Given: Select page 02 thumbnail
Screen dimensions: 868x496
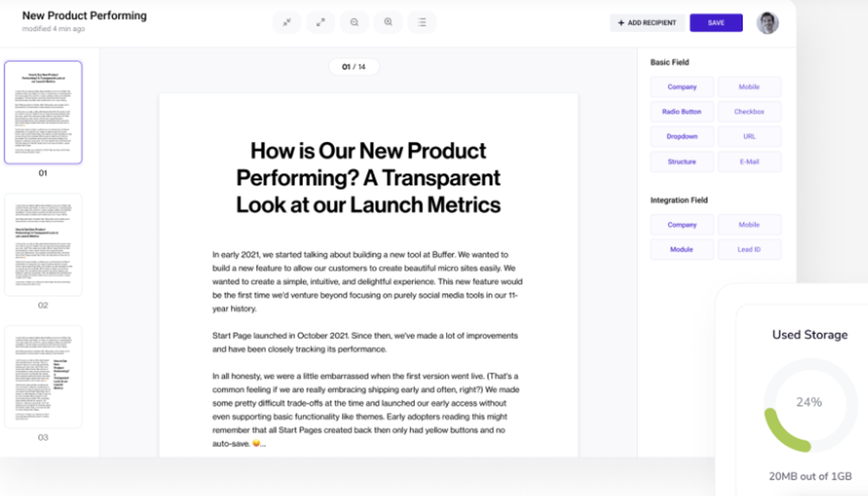Looking at the screenshot, I should tap(43, 245).
